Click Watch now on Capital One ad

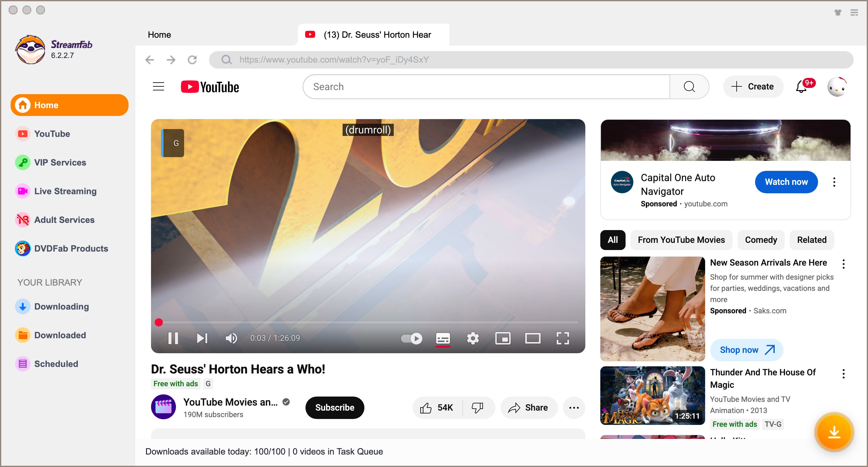point(787,182)
